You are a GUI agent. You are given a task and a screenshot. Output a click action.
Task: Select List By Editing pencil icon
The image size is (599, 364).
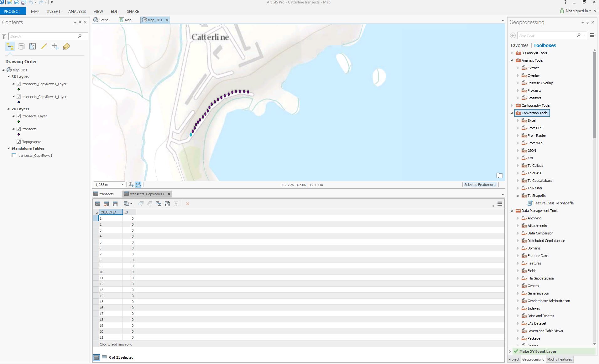[44, 46]
